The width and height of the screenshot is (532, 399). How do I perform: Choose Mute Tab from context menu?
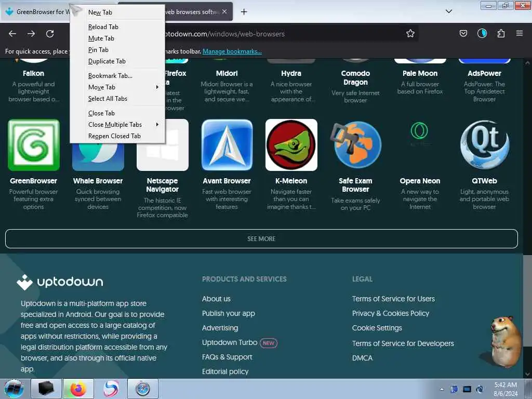click(117, 38)
